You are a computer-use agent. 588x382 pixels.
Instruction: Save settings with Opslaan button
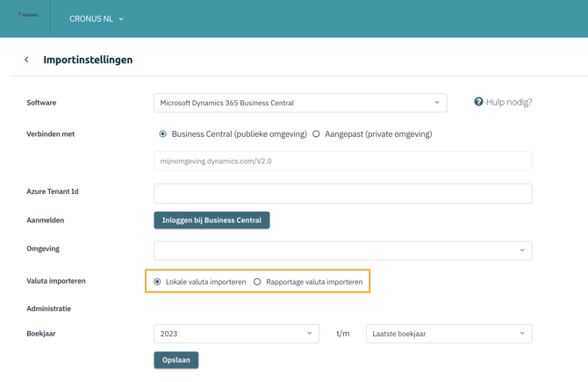[176, 360]
